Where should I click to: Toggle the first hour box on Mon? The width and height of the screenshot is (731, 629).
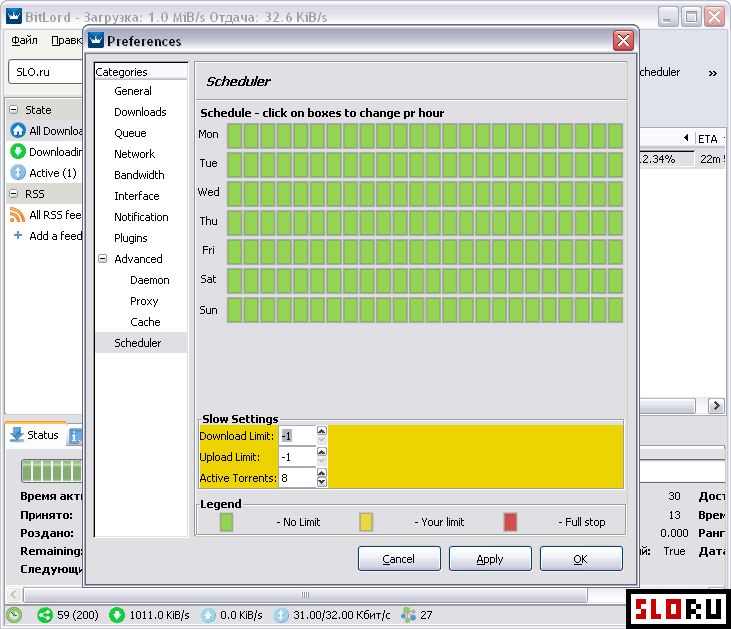tap(234, 136)
